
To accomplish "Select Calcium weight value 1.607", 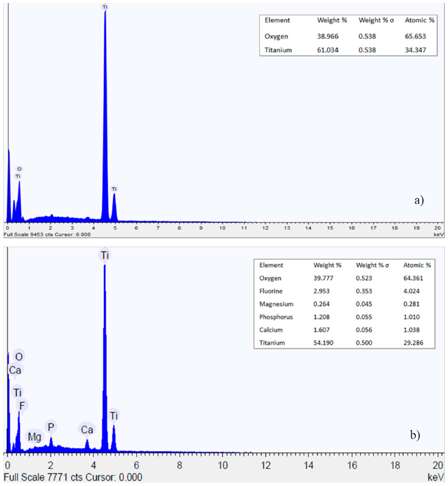I will pyautogui.click(x=322, y=330).
